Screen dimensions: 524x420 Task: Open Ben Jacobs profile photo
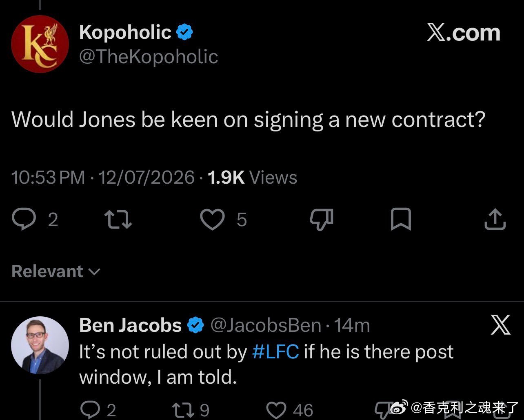40,345
